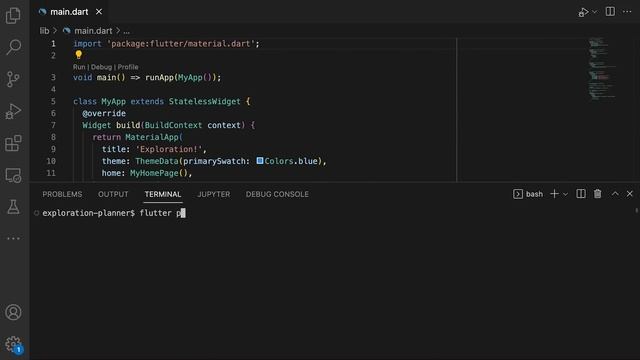
Task: Click 'runApp' on line 3
Action: pyautogui.click(x=159, y=78)
